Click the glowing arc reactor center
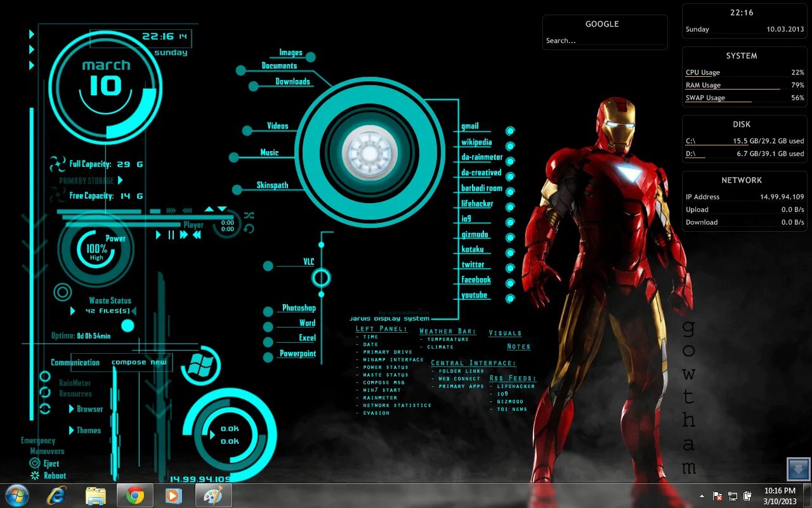The image size is (812, 508). [370, 154]
